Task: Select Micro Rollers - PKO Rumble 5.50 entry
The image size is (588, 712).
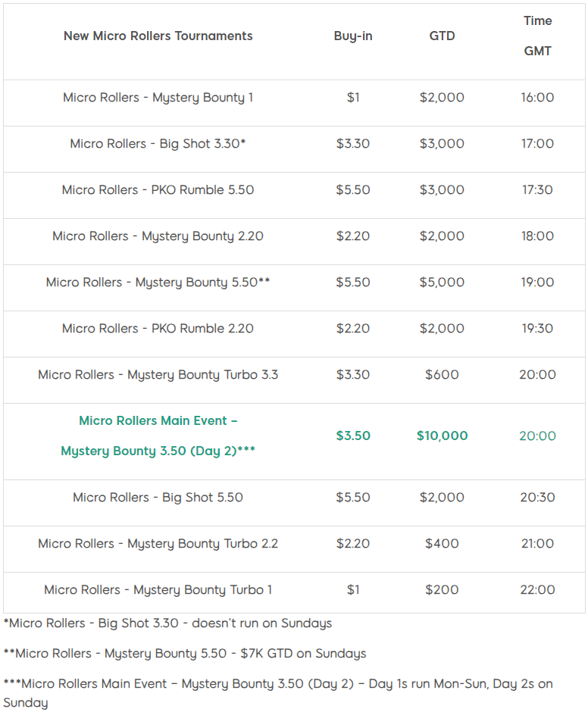Action: coord(158,190)
